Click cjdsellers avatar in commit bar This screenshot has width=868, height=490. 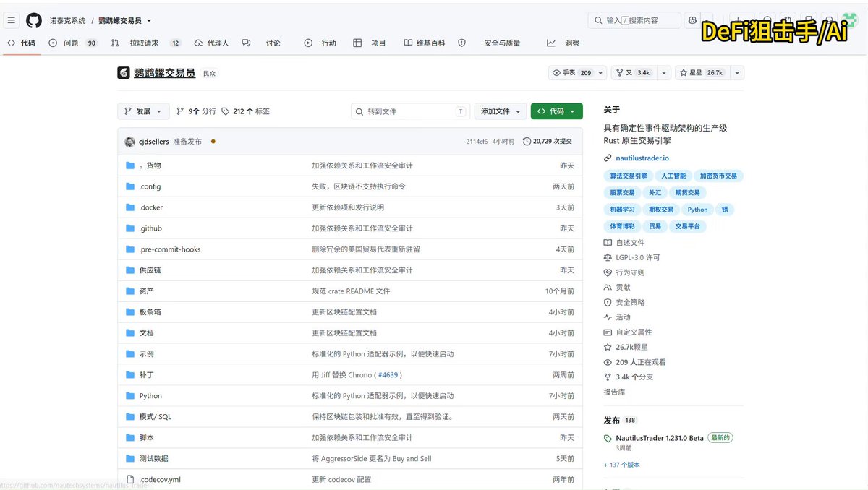(x=129, y=142)
